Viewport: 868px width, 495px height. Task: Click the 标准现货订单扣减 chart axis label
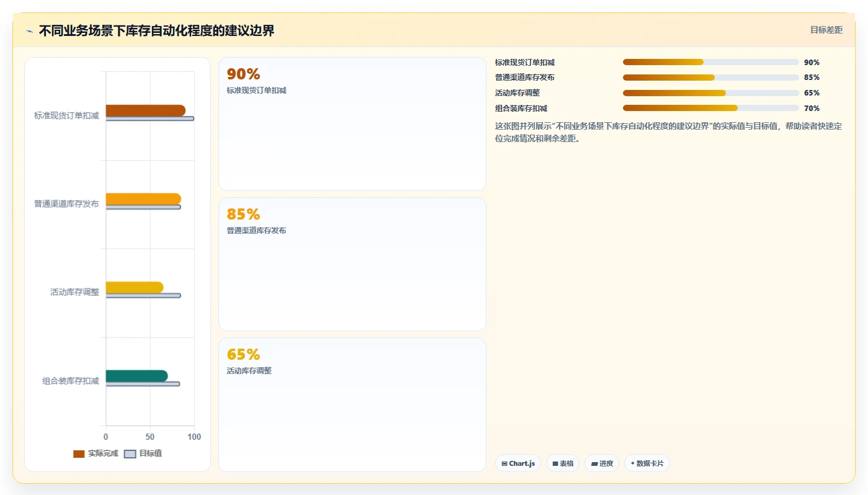(66, 115)
